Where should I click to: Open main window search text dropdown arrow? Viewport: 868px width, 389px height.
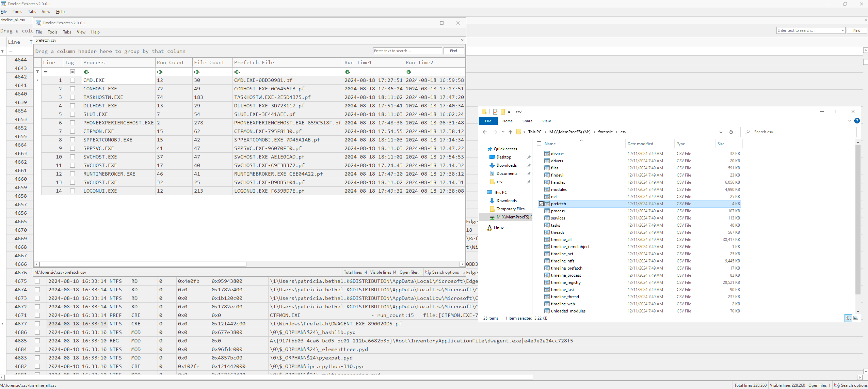pyautogui.click(x=842, y=30)
